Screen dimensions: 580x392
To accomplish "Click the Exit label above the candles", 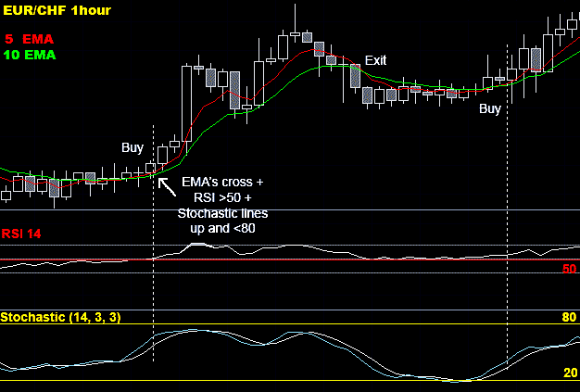I will pos(375,60).
